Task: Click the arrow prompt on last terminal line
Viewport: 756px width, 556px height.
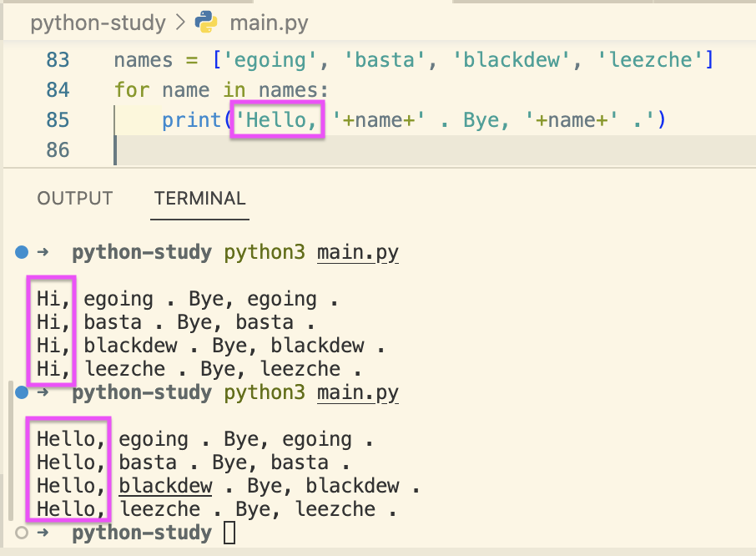Action: pyautogui.click(x=43, y=533)
